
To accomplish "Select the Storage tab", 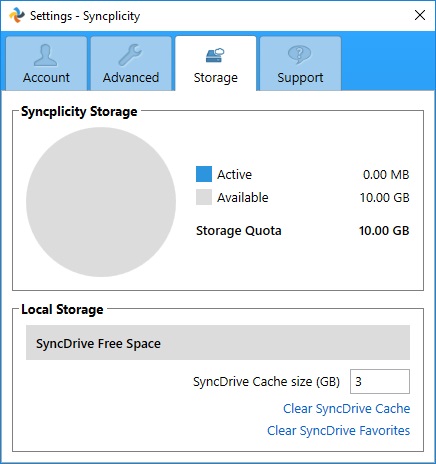I will (216, 63).
